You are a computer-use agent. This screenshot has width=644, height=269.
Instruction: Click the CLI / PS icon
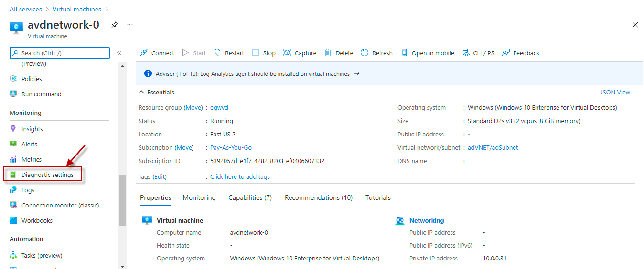pyautogui.click(x=466, y=53)
